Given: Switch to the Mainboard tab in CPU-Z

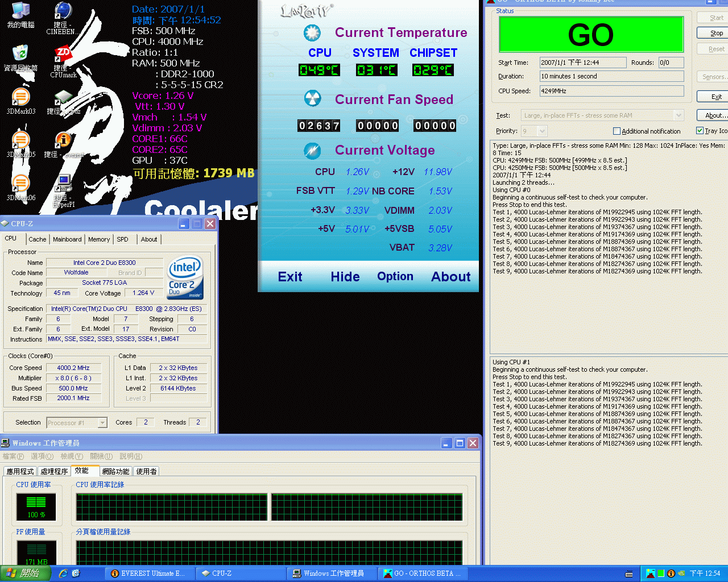Looking at the screenshot, I should [67, 239].
